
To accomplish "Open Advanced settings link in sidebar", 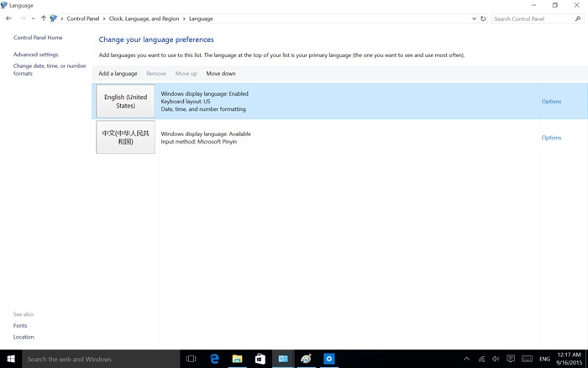I will (x=36, y=55).
